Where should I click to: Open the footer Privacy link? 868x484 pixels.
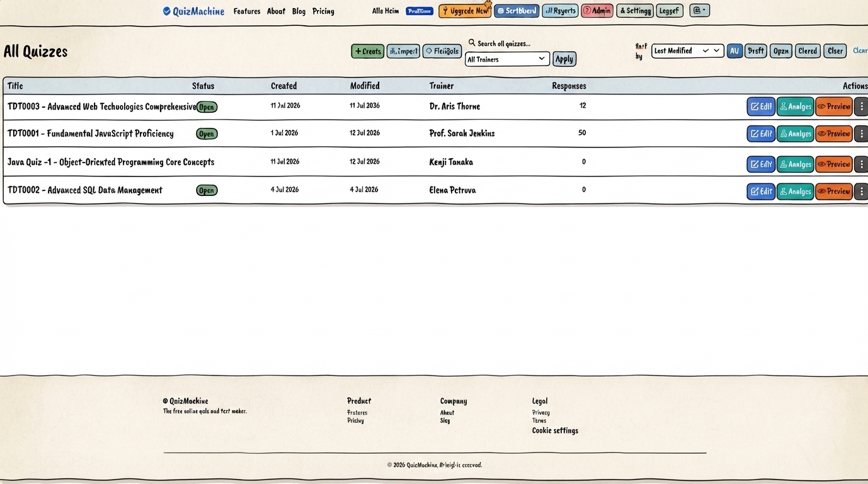pos(540,413)
